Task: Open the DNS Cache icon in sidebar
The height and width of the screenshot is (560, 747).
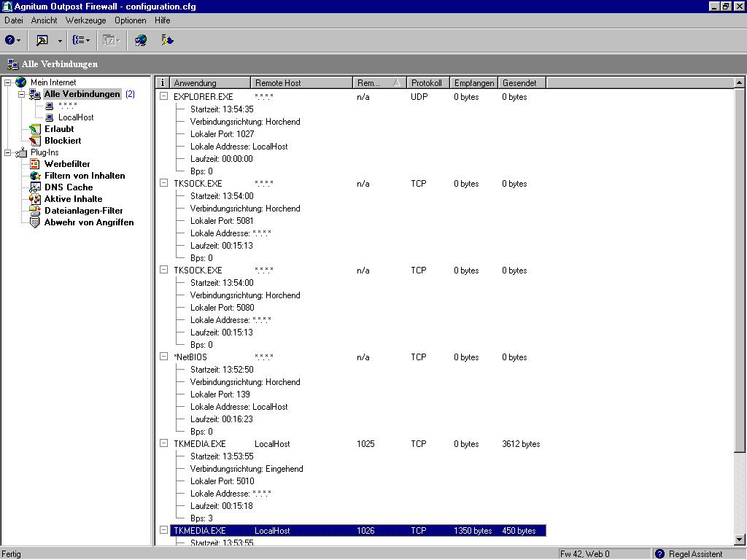Action: pyautogui.click(x=34, y=187)
